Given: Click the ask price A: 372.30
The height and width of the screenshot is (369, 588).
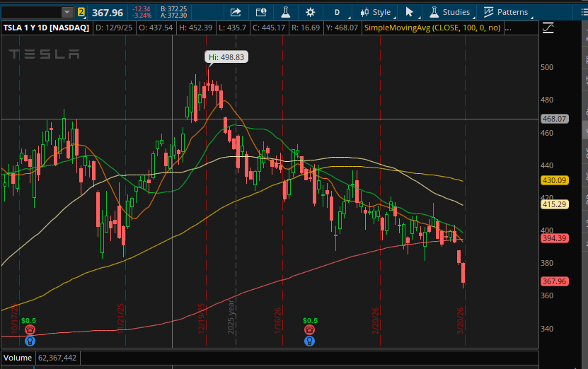Looking at the screenshot, I should pos(173,16).
